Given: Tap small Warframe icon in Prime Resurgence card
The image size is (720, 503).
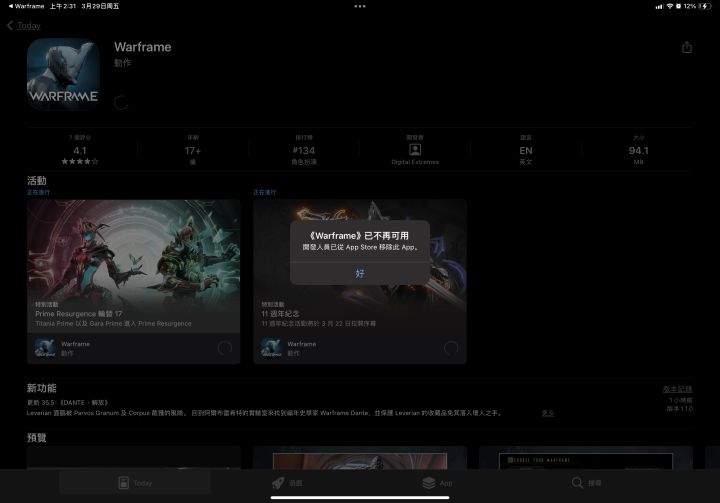Looking at the screenshot, I should (x=45, y=348).
